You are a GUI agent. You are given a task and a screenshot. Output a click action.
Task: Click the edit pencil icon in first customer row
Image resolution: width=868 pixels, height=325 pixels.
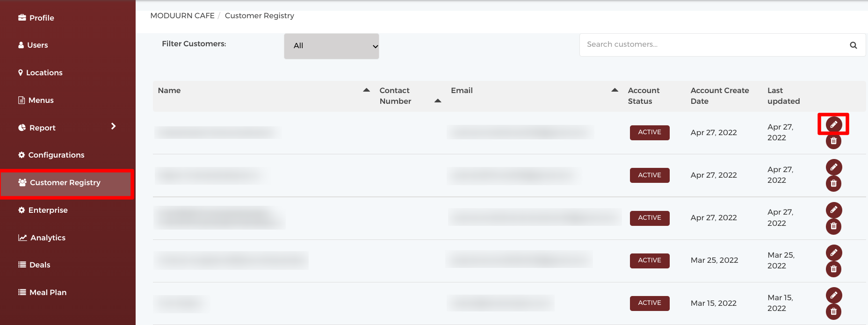click(x=833, y=124)
